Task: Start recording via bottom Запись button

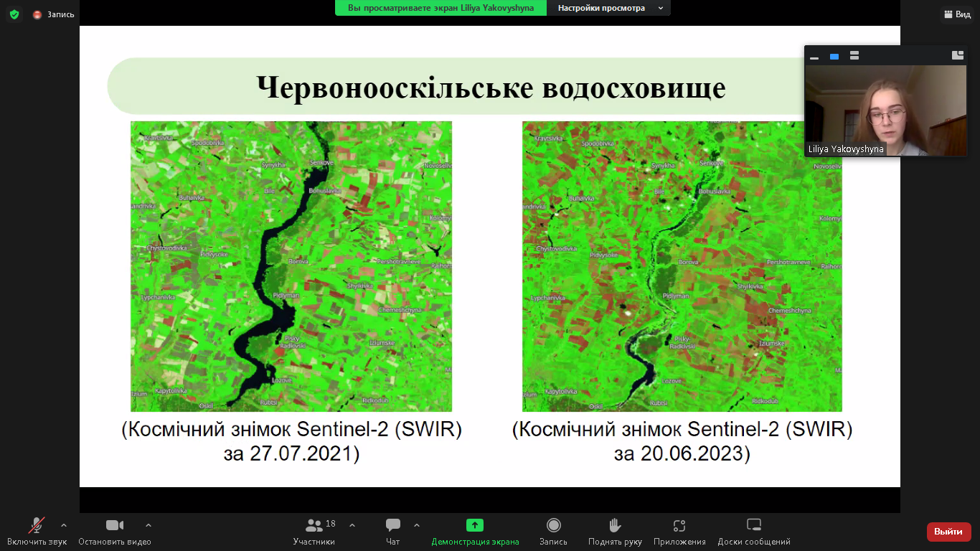Action: pyautogui.click(x=553, y=526)
